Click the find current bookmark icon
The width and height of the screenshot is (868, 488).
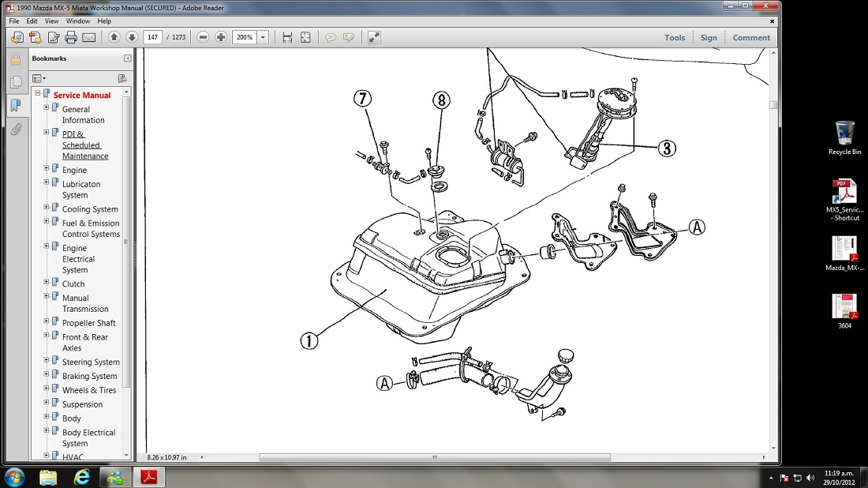[122, 79]
